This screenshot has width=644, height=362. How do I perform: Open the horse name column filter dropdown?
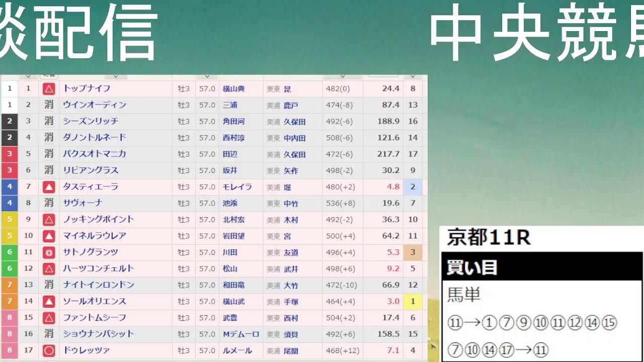click(117, 75)
